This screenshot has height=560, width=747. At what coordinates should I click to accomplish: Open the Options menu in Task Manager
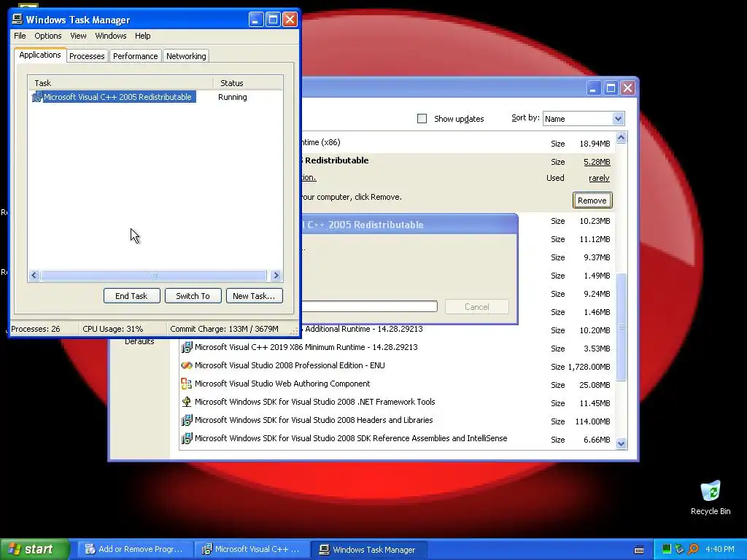tap(47, 36)
